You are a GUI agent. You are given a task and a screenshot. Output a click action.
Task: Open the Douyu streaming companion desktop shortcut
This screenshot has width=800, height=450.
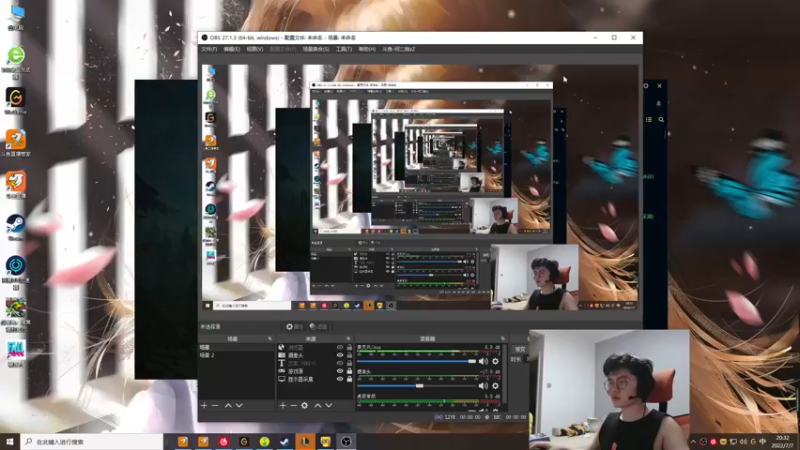[x=16, y=142]
